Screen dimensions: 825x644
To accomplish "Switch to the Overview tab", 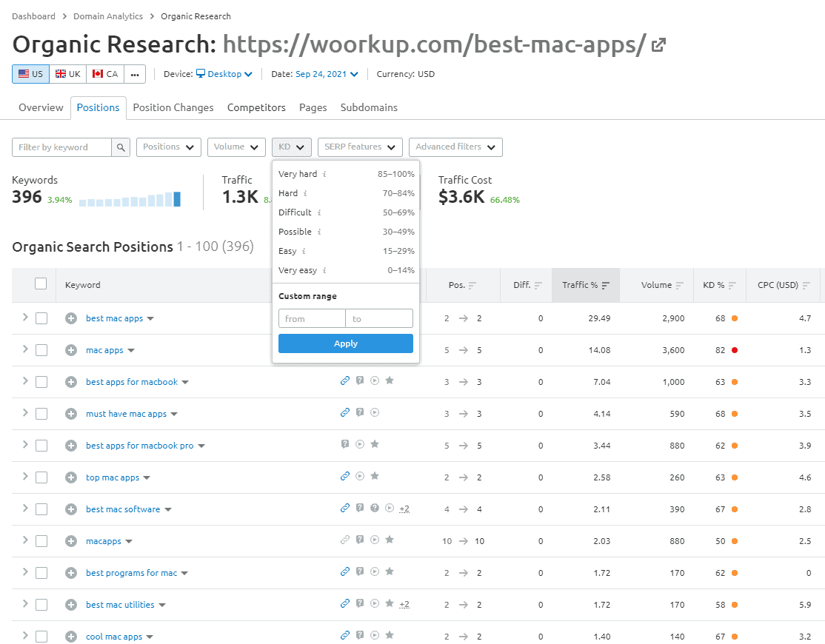I will click(41, 108).
